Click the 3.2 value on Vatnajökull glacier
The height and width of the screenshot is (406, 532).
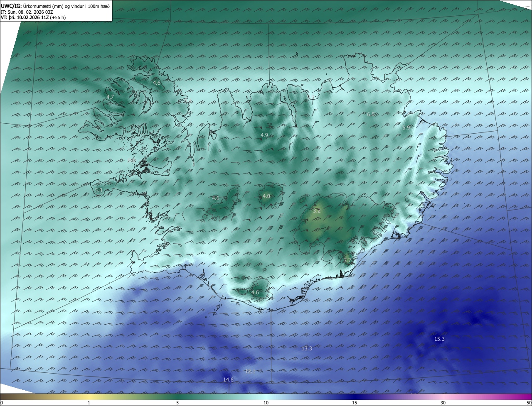pos(317,210)
